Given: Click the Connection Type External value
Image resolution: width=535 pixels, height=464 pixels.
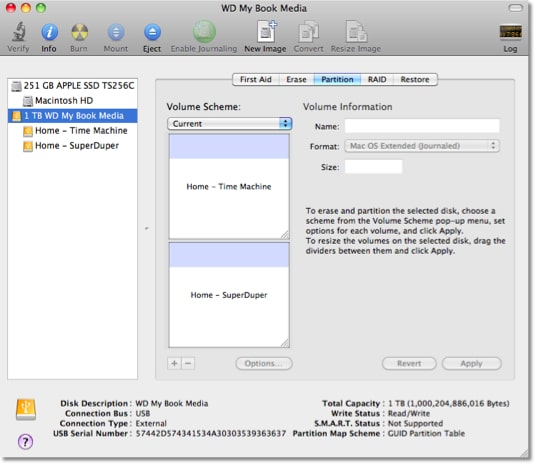Looking at the screenshot, I should tap(151, 423).
